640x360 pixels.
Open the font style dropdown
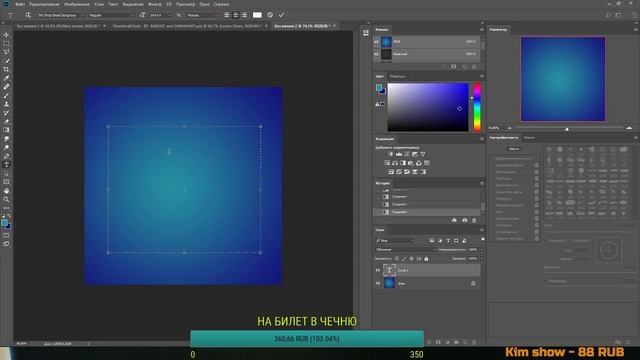pos(111,15)
